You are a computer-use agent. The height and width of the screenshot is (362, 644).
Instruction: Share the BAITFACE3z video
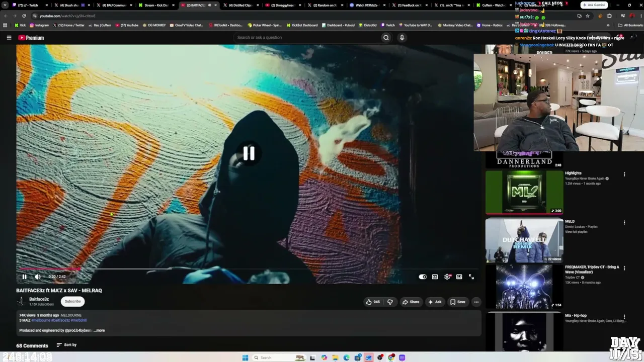[411, 302]
